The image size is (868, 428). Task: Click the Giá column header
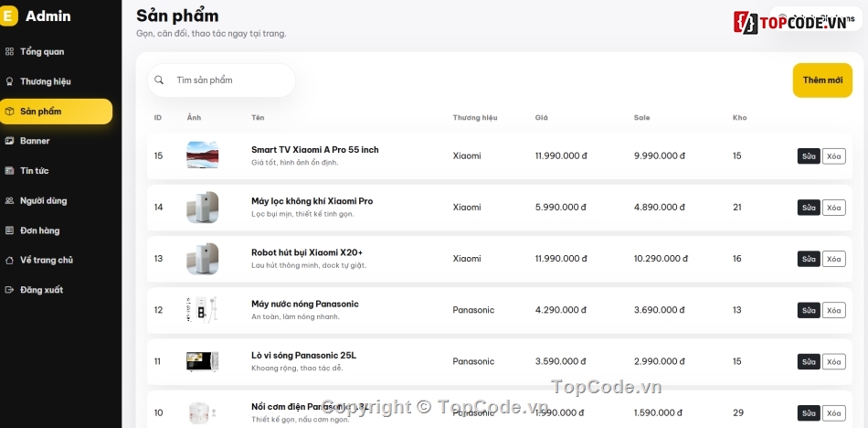coord(541,118)
